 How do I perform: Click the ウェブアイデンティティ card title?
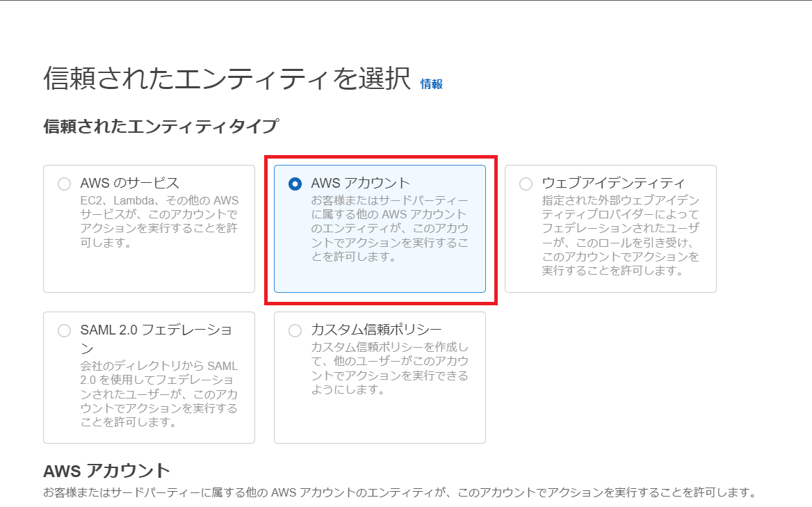(x=613, y=183)
